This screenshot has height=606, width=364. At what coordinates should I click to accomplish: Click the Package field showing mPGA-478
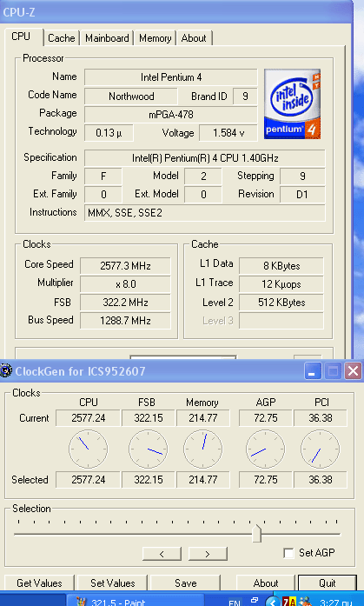pyautogui.click(x=171, y=115)
